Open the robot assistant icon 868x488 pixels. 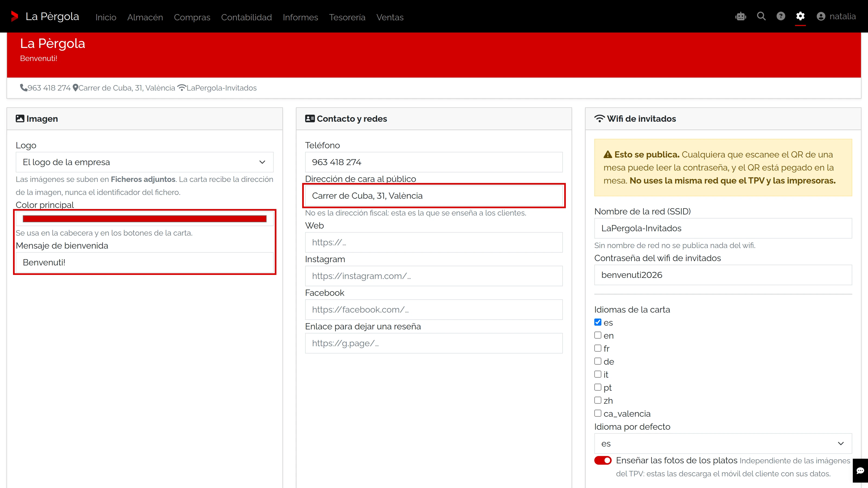(741, 16)
